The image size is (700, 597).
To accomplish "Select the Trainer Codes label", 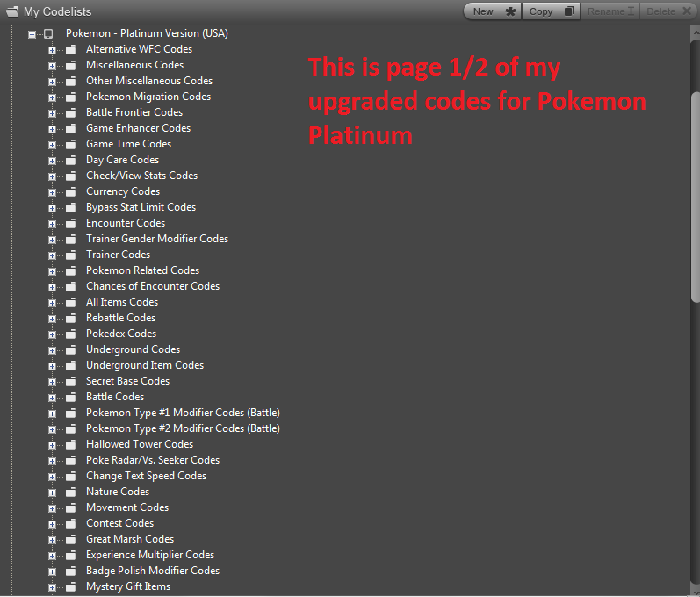I will point(118,255).
